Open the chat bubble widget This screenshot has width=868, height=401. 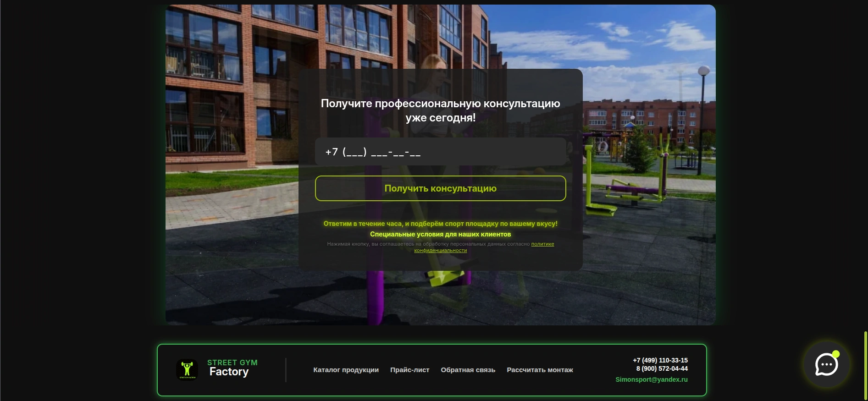826,365
